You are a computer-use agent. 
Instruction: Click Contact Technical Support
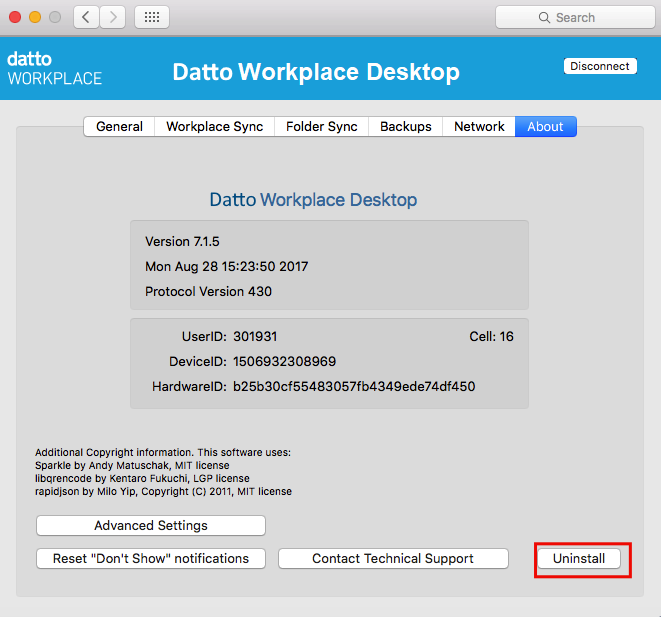[x=393, y=559]
